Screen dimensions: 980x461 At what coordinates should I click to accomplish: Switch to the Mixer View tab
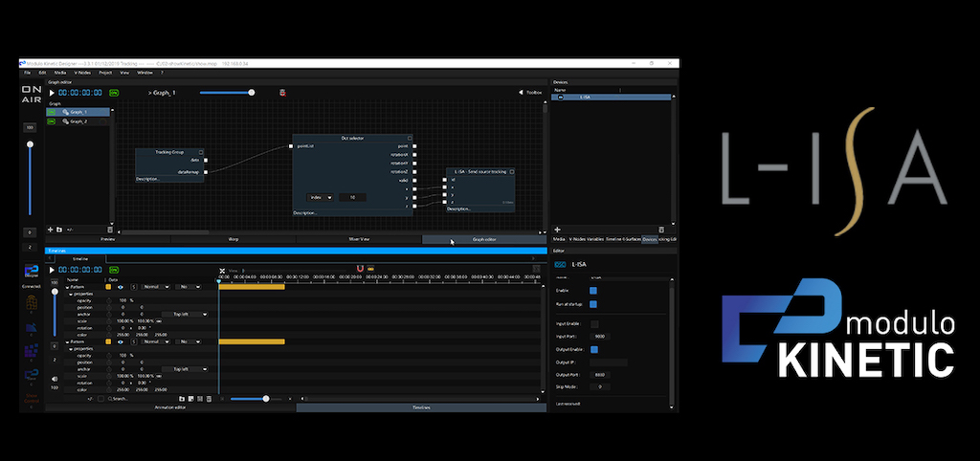359,239
